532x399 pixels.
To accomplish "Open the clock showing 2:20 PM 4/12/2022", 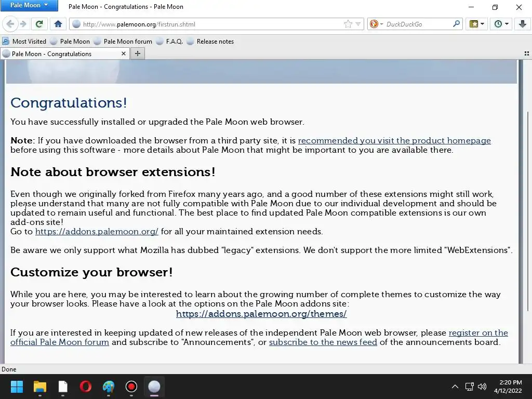I will tap(508, 387).
